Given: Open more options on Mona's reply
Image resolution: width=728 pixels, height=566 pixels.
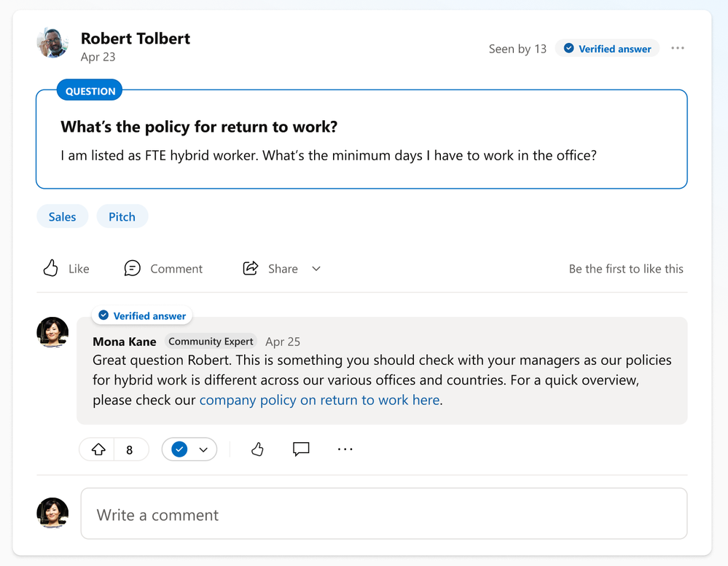Looking at the screenshot, I should [x=345, y=449].
